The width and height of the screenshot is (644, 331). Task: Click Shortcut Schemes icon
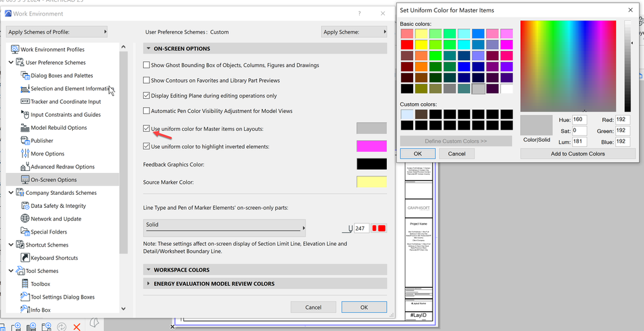point(20,245)
